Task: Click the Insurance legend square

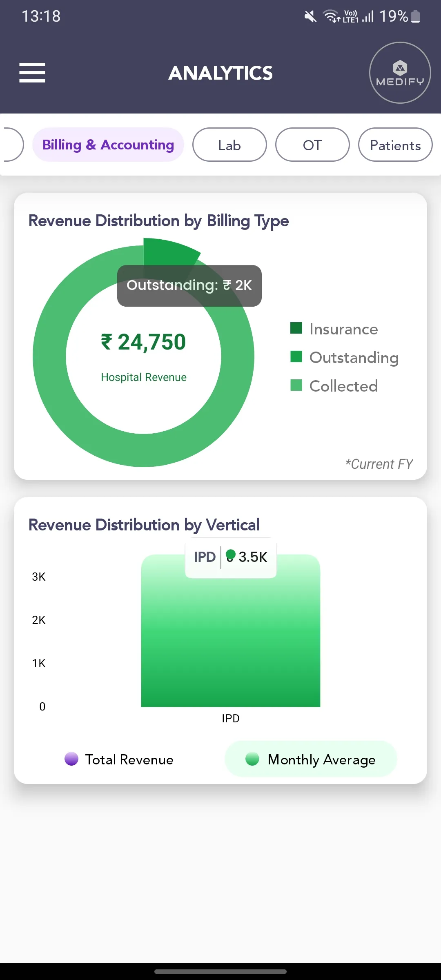Action: point(296,328)
